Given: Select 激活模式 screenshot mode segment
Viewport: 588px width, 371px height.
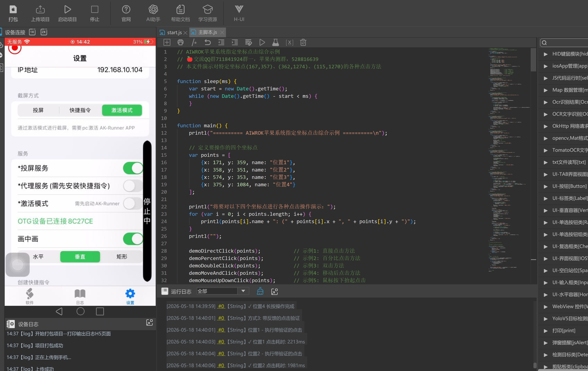Looking at the screenshot, I should pos(122,110).
